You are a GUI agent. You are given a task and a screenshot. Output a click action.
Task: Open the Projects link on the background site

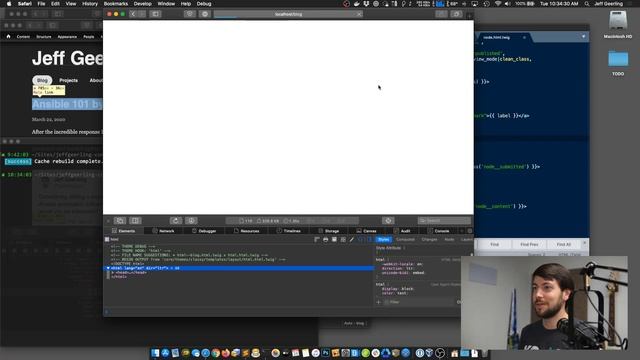click(68, 80)
